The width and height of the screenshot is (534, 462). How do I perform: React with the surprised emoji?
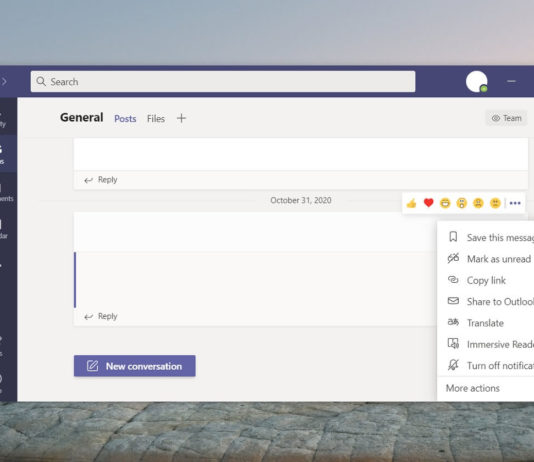pos(461,203)
